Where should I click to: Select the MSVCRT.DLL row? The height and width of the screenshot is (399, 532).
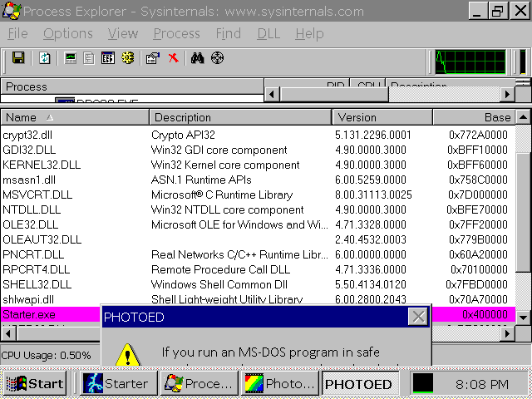[x=258, y=195]
